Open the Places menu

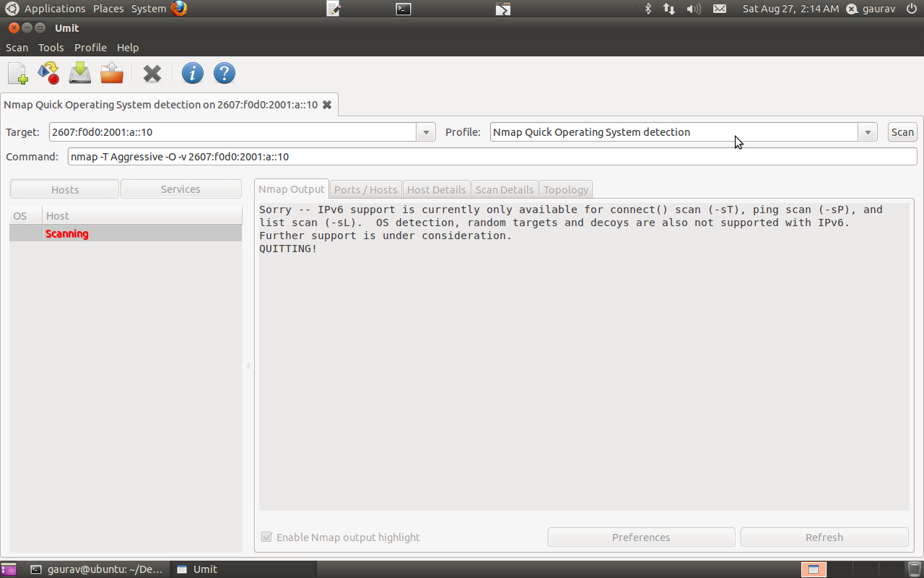coord(108,9)
